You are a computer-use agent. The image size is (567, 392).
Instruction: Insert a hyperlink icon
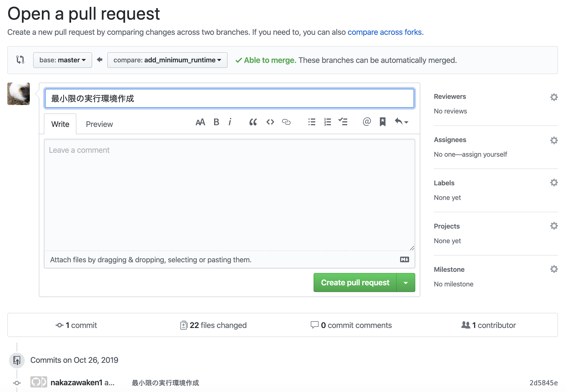(x=286, y=122)
